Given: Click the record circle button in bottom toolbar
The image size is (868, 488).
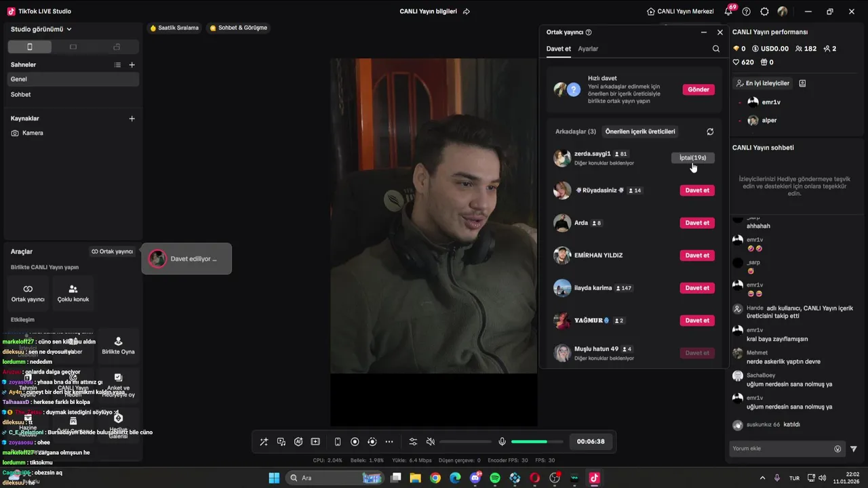Looking at the screenshot, I should 355,442.
